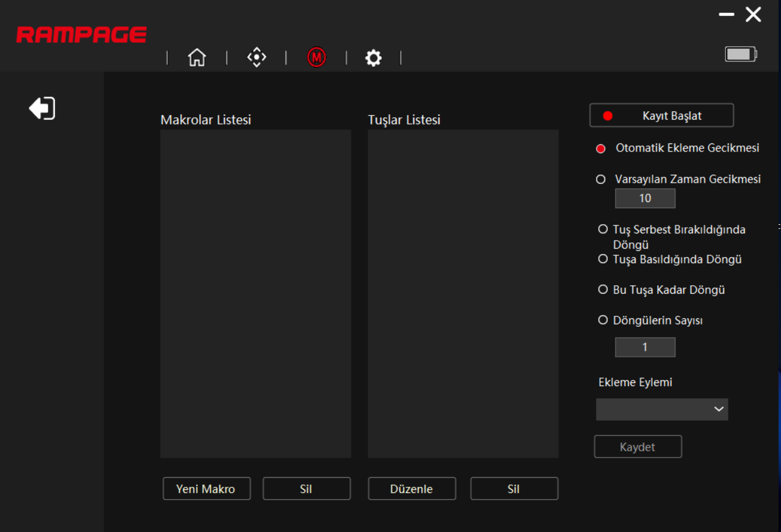Select the key assignment navigation icon
This screenshot has width=781, height=532.
(256, 57)
